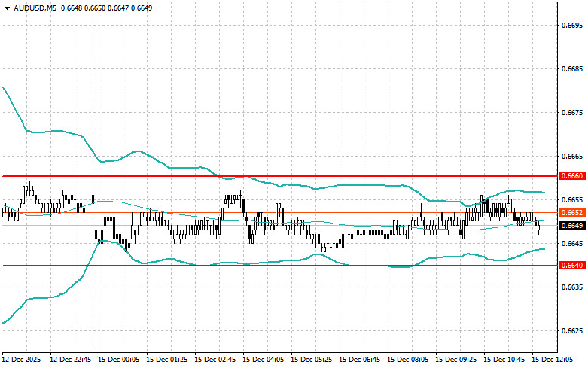
Task: Click the 15 Dec 00:05 time label
Action: 118,360
